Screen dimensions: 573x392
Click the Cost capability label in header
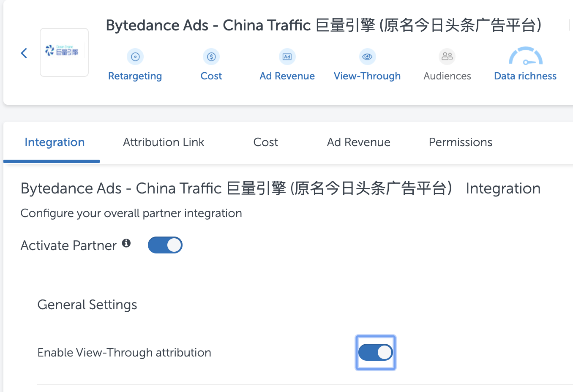(211, 76)
